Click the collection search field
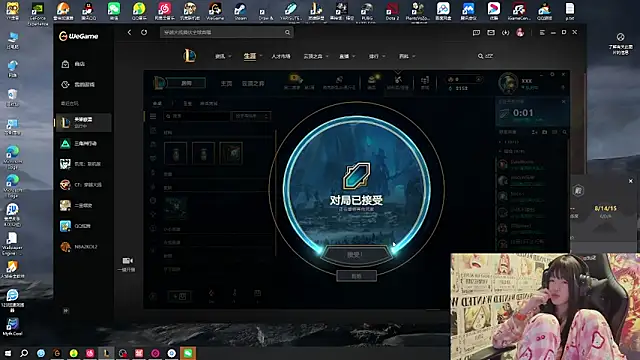 (x=197, y=116)
